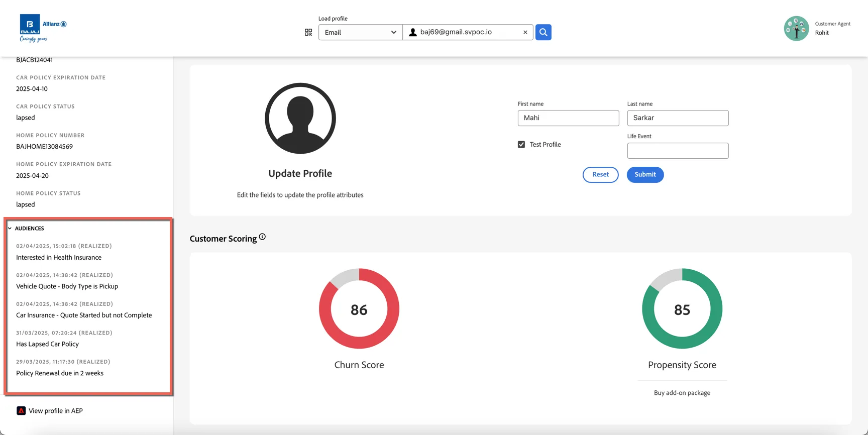Click the Churn Score donut chart
Screen dimensions: 868x435
pyautogui.click(x=359, y=308)
